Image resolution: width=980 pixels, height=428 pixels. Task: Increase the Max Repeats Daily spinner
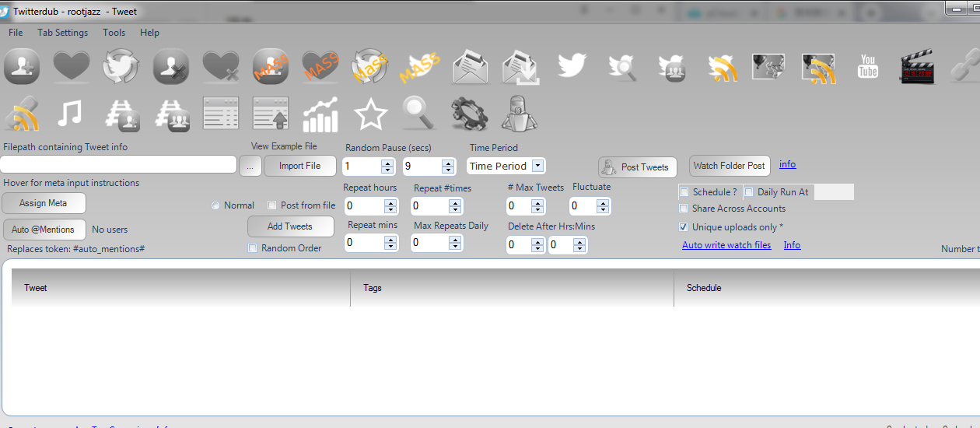(x=456, y=239)
